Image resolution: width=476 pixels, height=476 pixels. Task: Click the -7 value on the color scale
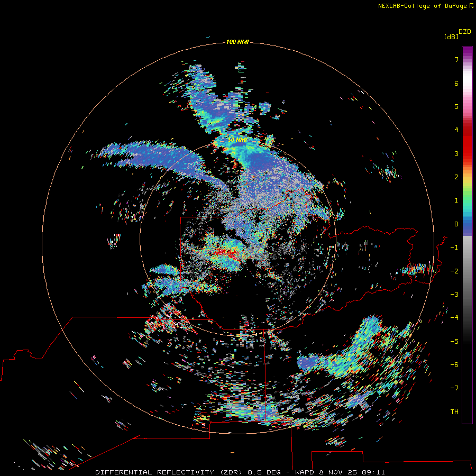[454, 388]
